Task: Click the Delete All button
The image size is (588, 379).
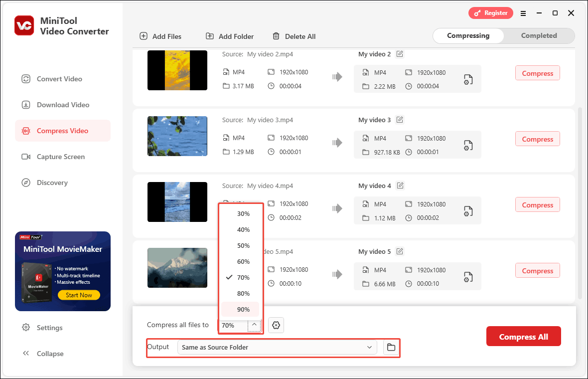Action: click(x=294, y=36)
